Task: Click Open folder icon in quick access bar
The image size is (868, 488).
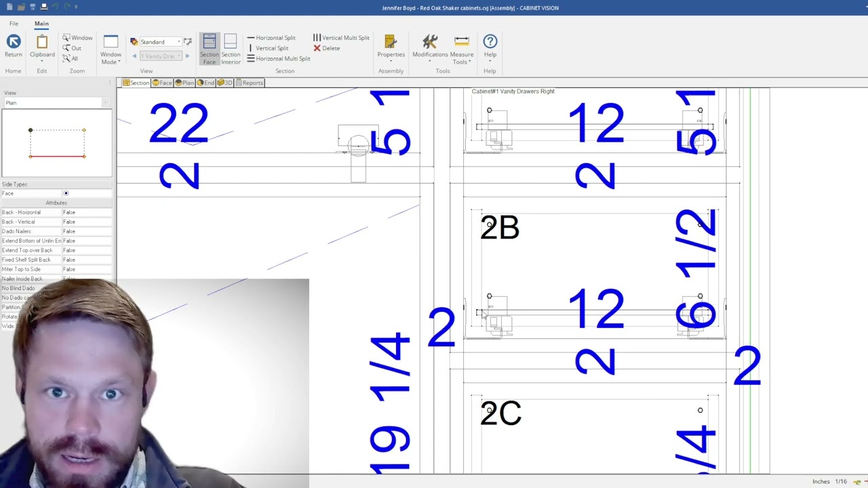Action: pos(21,7)
